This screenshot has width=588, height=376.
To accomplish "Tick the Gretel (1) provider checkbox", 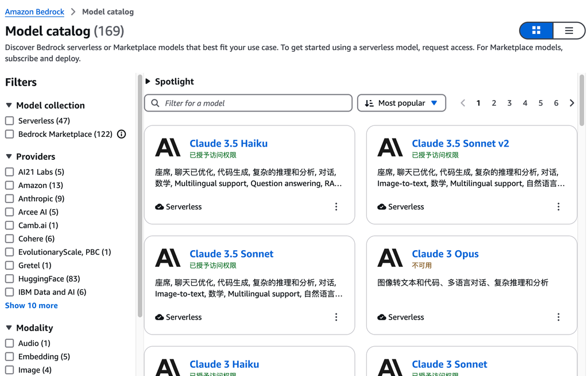I will 9,265.
